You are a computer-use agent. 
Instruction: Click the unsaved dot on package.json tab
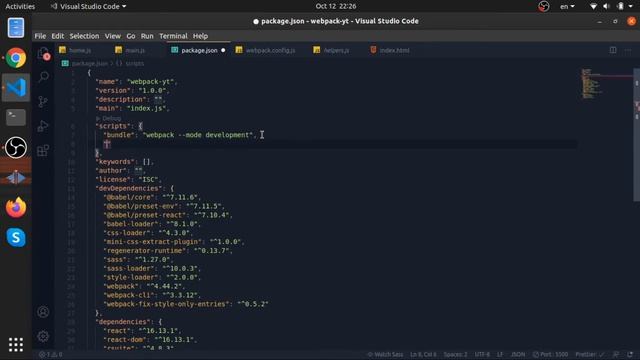(223, 50)
